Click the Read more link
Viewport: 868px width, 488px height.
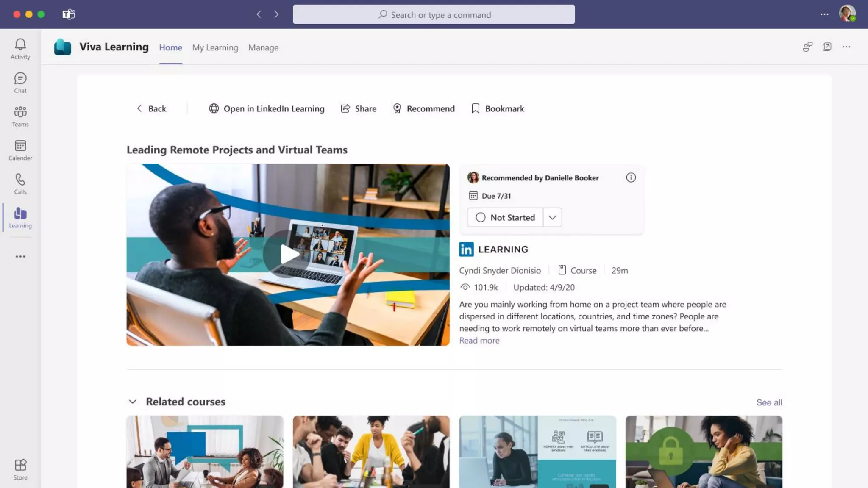[x=479, y=341]
